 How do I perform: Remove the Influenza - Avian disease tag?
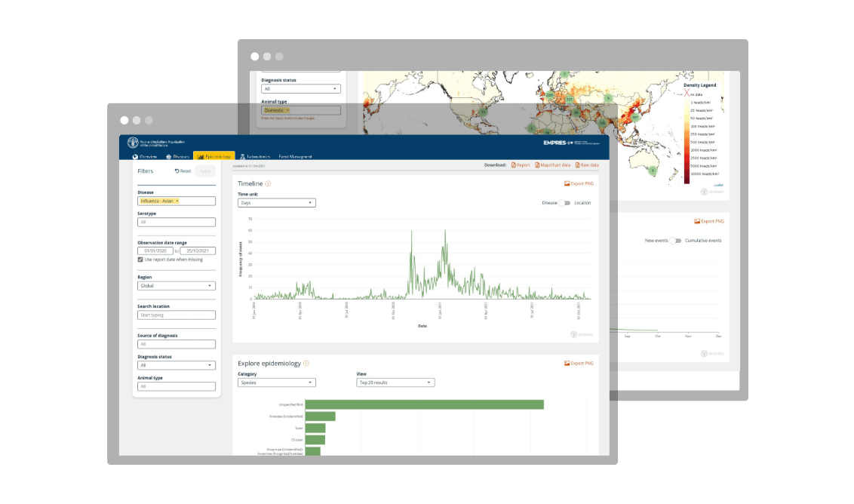tap(177, 201)
